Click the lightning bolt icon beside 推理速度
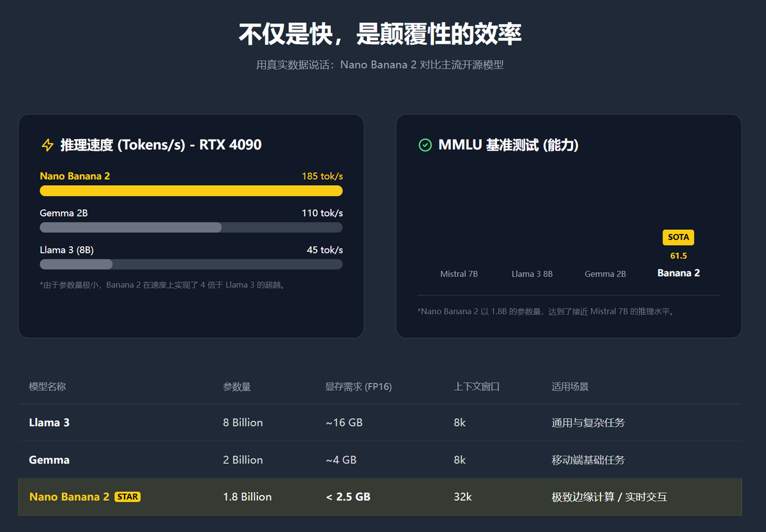Image resolution: width=766 pixels, height=532 pixels. click(x=47, y=145)
